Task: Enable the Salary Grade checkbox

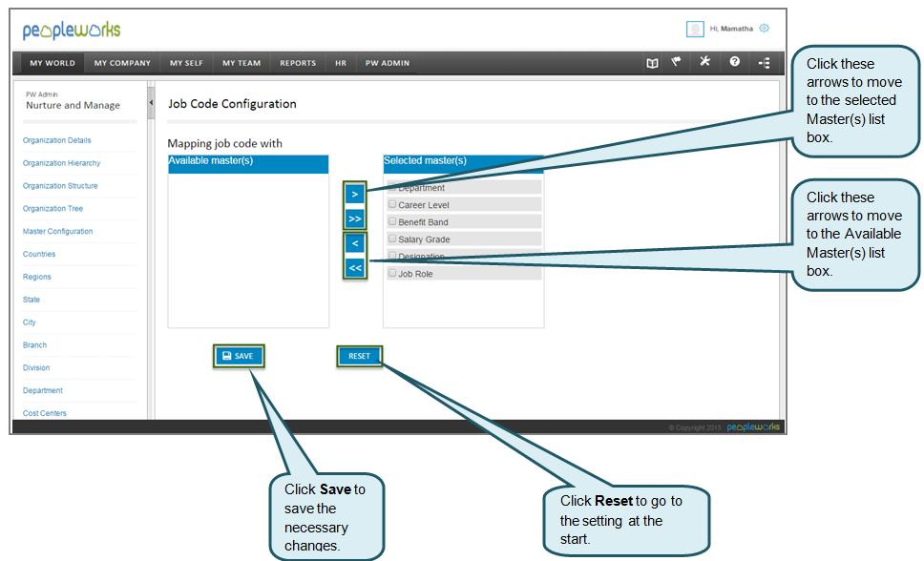Action: 392,239
